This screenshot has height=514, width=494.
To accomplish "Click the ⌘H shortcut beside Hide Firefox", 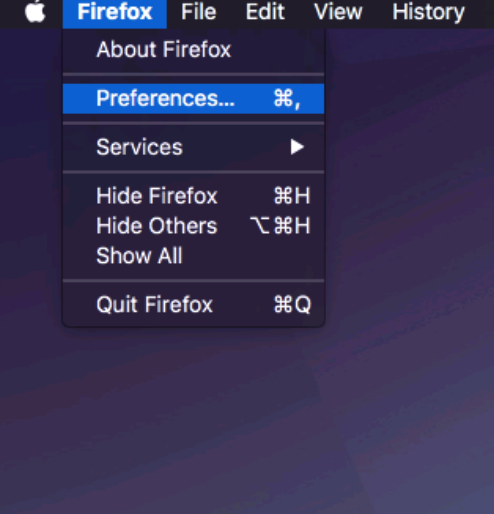I will (292, 196).
